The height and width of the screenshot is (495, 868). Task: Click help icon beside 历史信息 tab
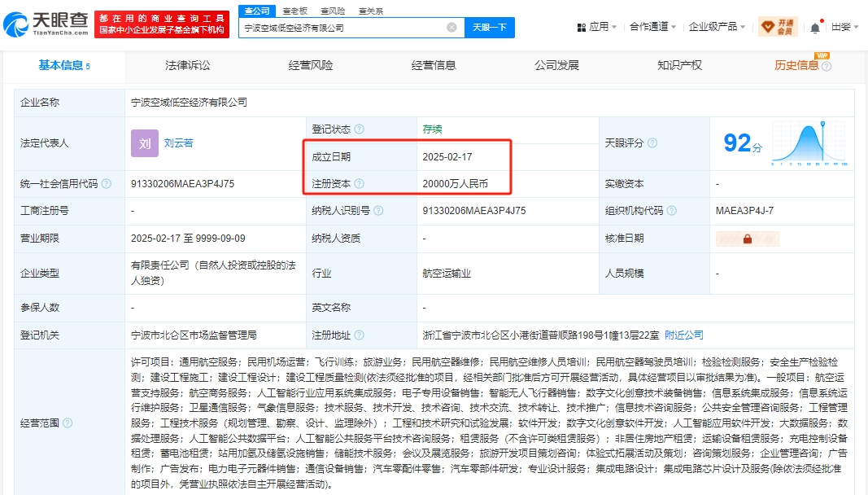point(827,67)
